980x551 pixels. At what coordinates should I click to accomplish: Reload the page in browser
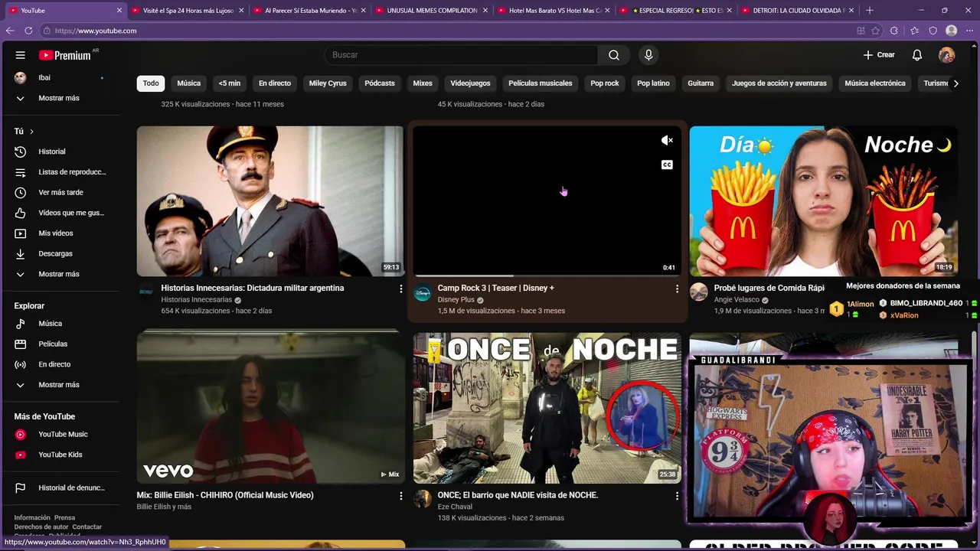click(x=28, y=31)
